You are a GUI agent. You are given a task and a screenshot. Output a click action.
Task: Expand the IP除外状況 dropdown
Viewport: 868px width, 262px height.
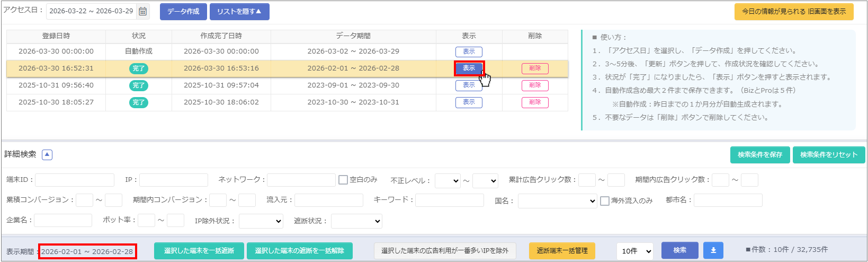tap(261, 221)
